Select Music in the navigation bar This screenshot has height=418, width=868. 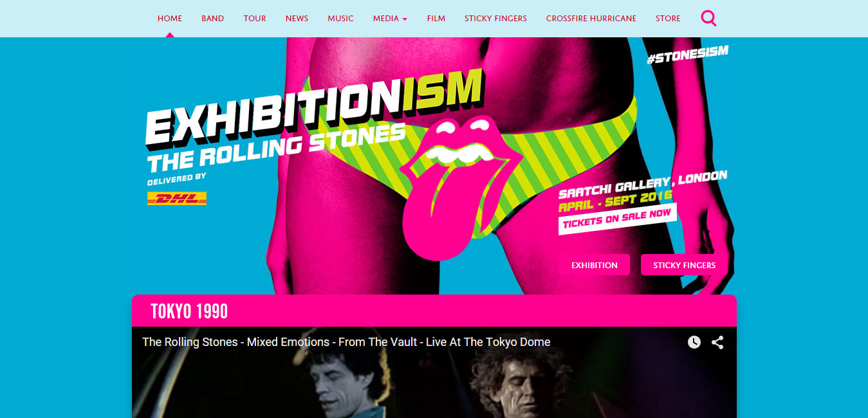340,18
